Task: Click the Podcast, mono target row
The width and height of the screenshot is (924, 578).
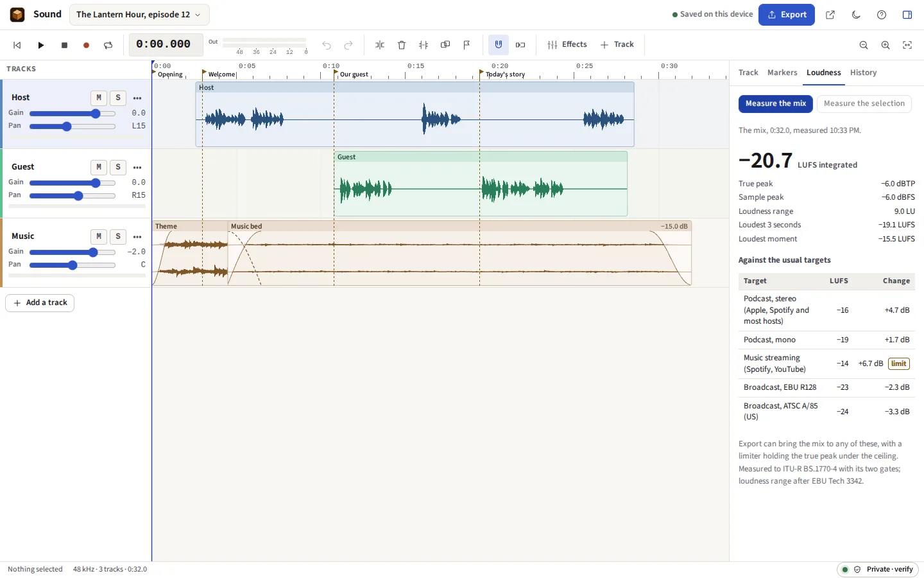Action: [x=826, y=340]
